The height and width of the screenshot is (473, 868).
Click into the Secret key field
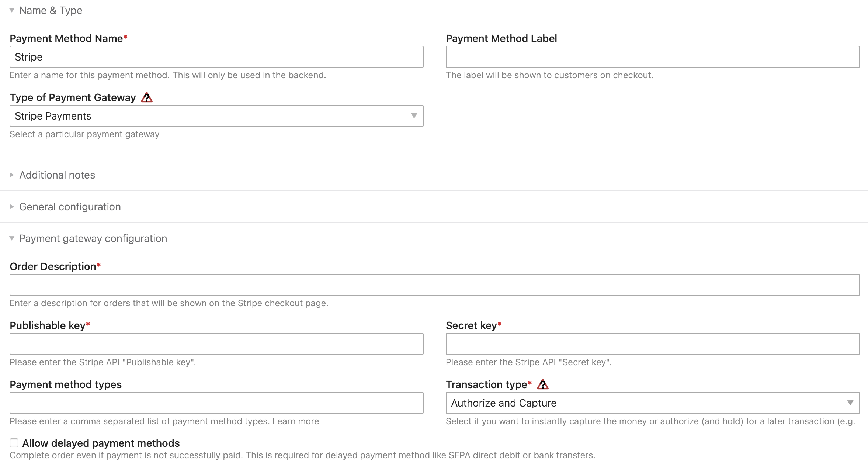pos(652,344)
